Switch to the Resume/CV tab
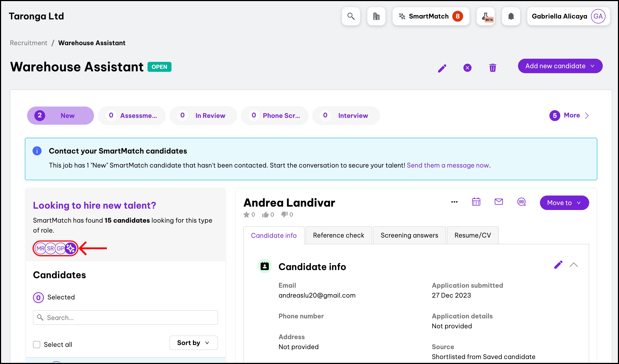This screenshot has height=364, width=619. click(472, 235)
